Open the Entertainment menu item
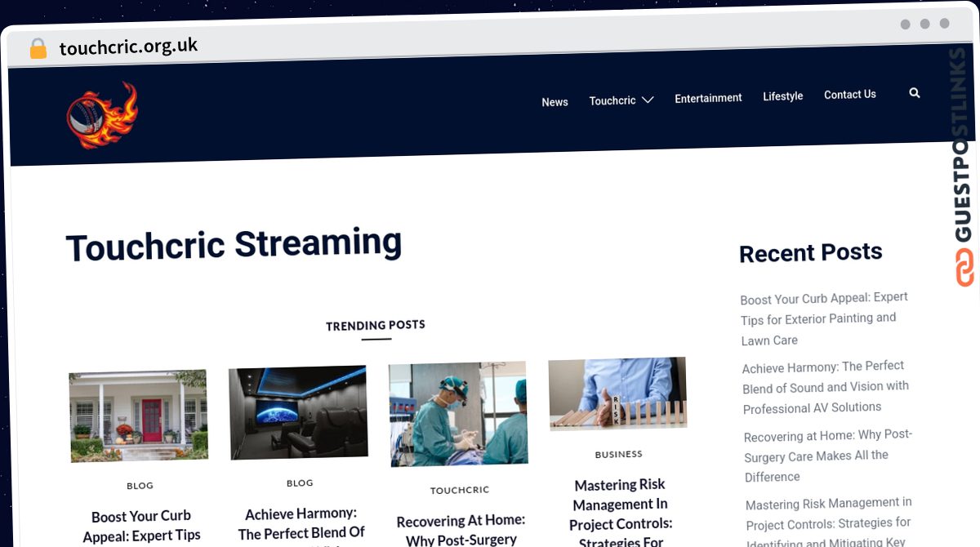The image size is (980, 547). coord(708,98)
